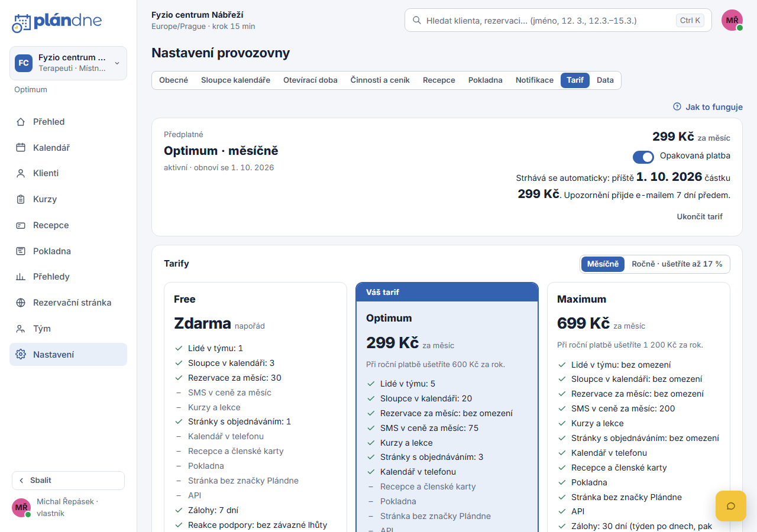Viewport: 757px width, 532px height.
Task: Click the 'Optimum' label under workplace switcher
Action: (31, 90)
